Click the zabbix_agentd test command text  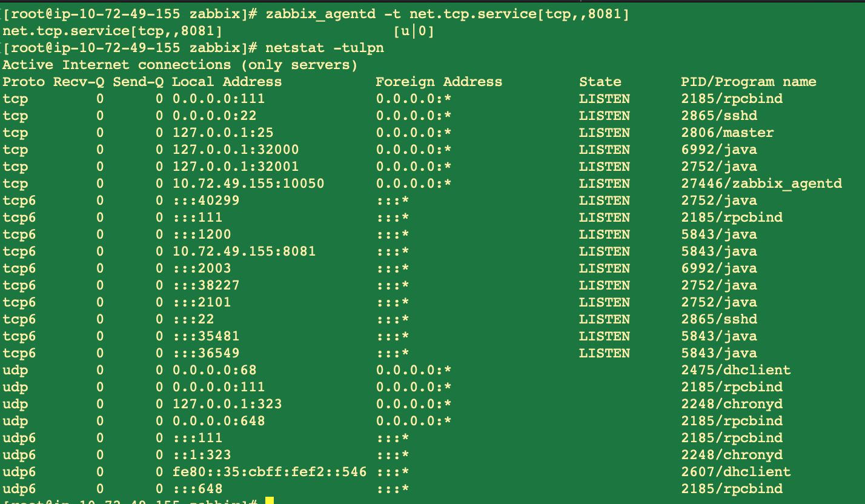(447, 13)
